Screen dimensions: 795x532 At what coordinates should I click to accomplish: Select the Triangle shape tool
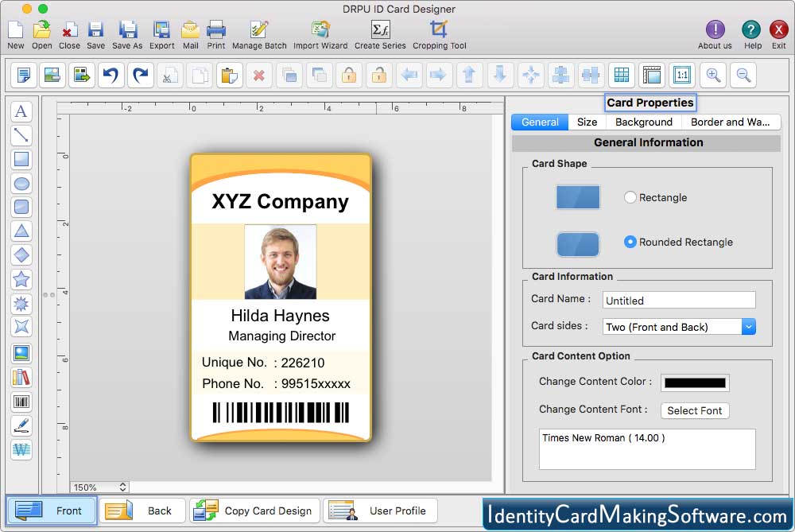21,231
